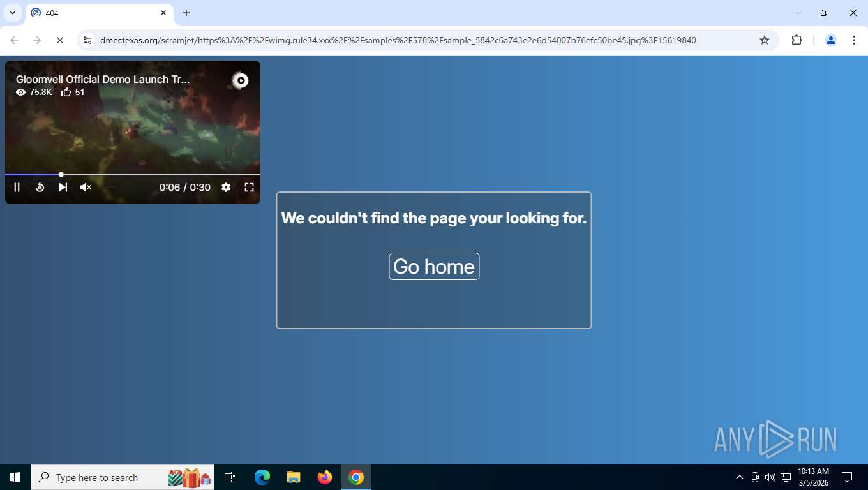Show hidden system tray icons
The width and height of the screenshot is (868, 490).
click(740, 477)
